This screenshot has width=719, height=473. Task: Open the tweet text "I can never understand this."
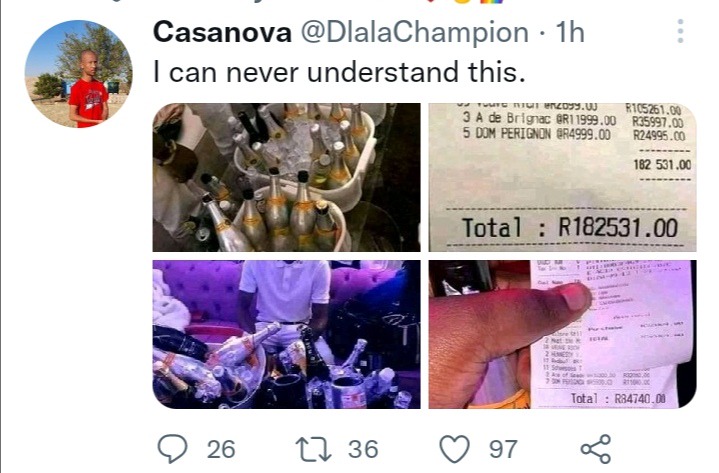click(x=339, y=72)
